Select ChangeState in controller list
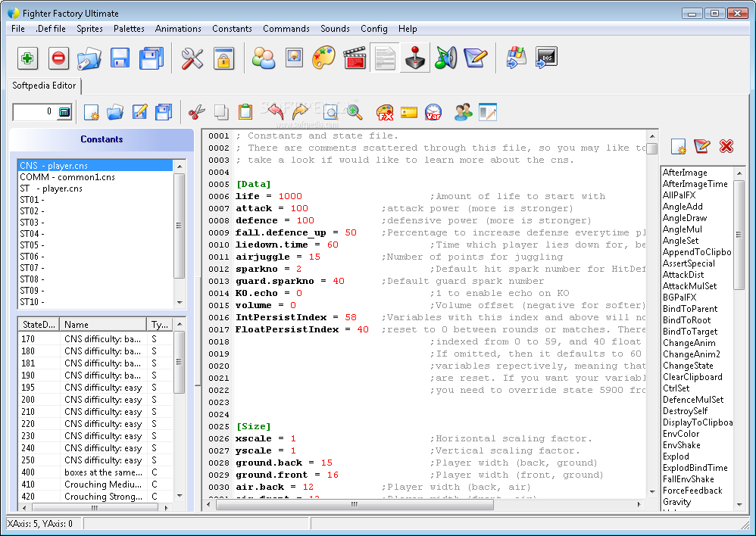756x536 pixels. pyautogui.click(x=688, y=366)
